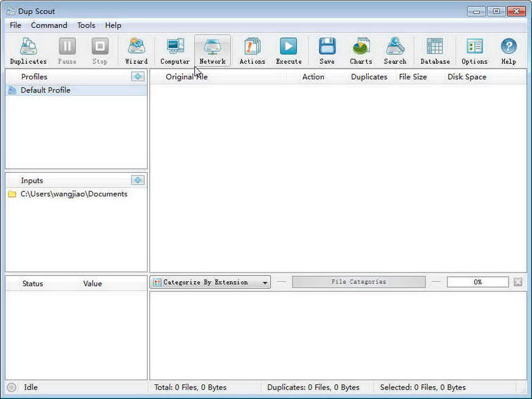
Task: Maximize the Dup Scout window
Action: coord(496,11)
